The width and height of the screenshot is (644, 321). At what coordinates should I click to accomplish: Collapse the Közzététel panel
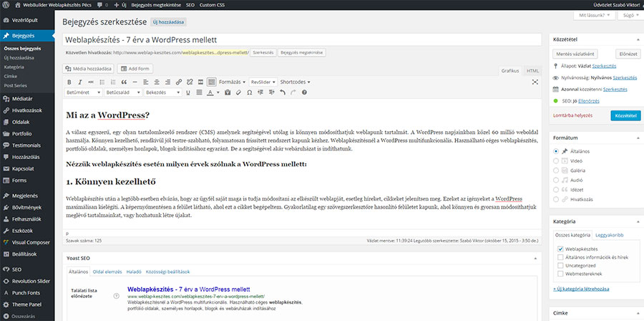click(x=638, y=40)
